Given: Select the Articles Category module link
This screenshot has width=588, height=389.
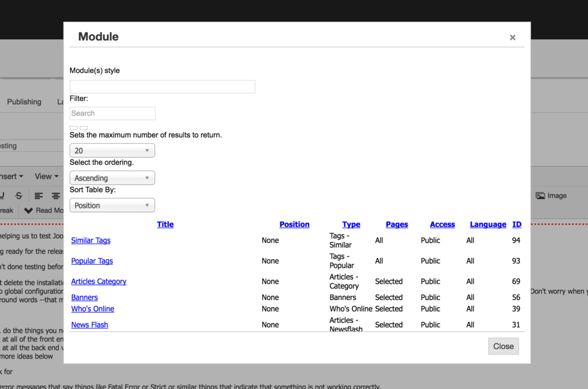Looking at the screenshot, I should click(x=99, y=282).
